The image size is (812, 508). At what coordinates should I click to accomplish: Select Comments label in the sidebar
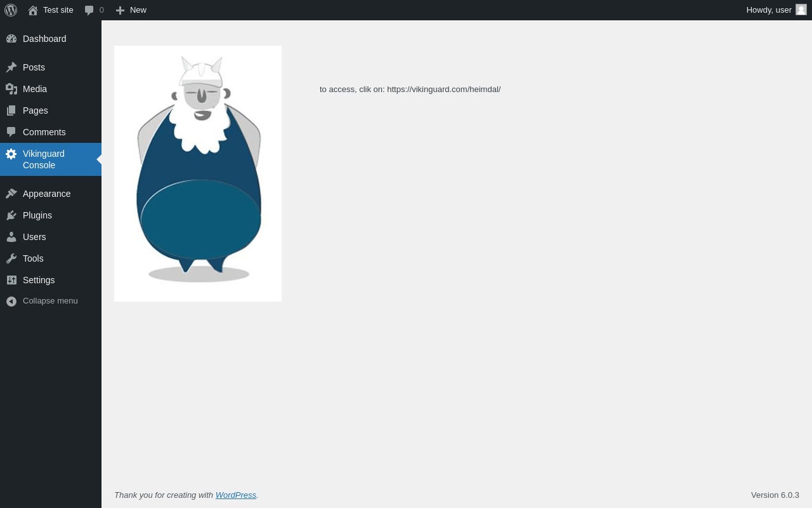(x=44, y=132)
